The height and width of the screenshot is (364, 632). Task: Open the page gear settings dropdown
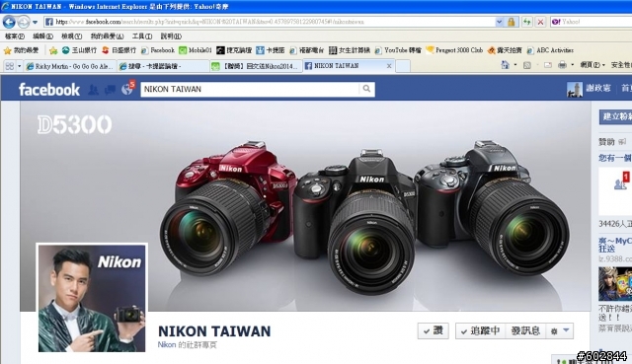point(560,330)
